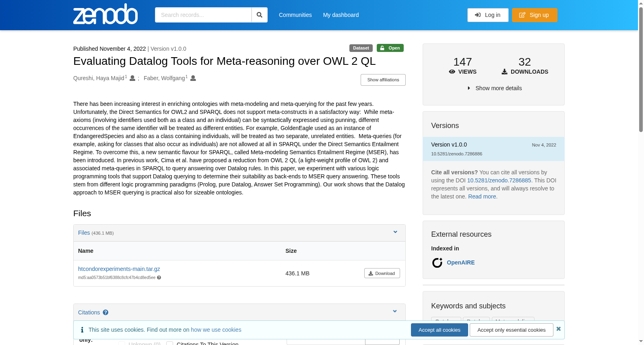Screen dimensions: 644x345
Task: Click Accept all cookies
Action: coord(440,330)
